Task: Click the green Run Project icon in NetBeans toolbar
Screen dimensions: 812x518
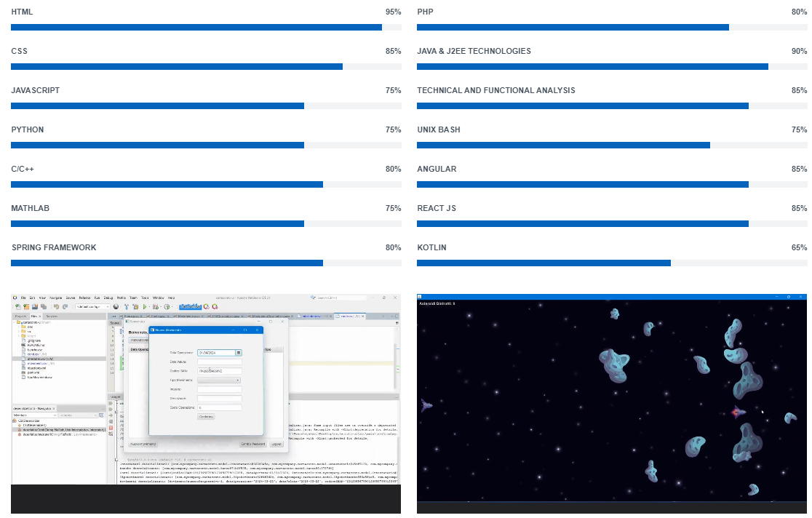Action: click(146, 307)
